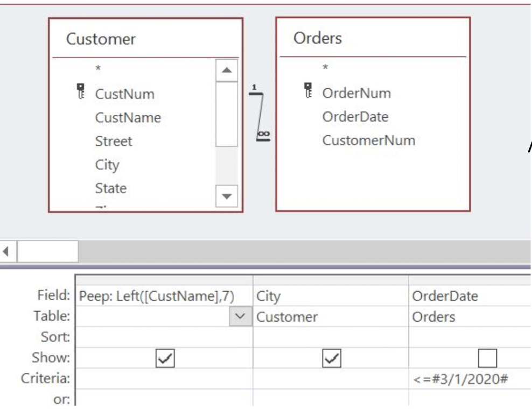532x410 pixels.
Task: Select OrderDate field in Orders table
Action: coord(355,117)
